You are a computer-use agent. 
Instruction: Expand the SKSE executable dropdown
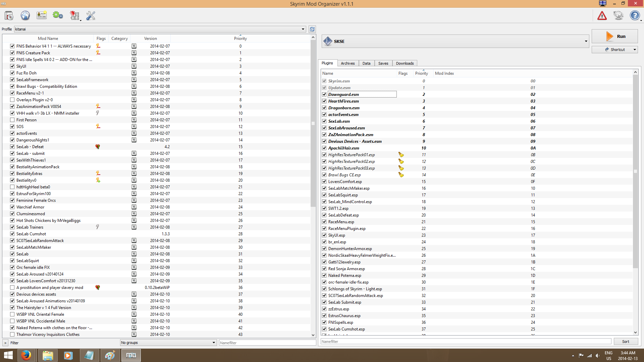click(586, 41)
